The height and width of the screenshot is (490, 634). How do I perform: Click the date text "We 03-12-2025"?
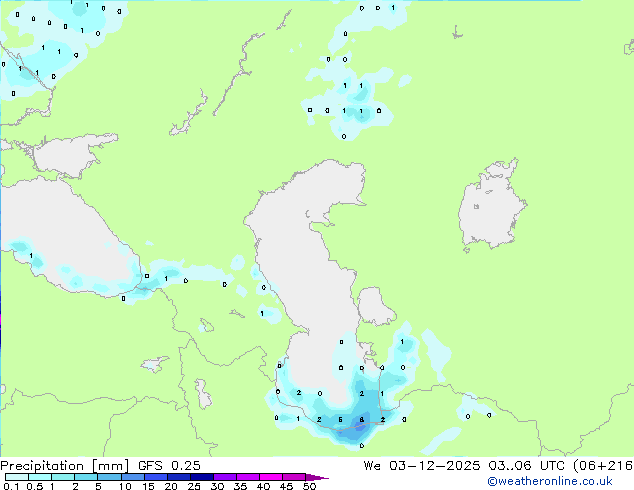click(422, 466)
